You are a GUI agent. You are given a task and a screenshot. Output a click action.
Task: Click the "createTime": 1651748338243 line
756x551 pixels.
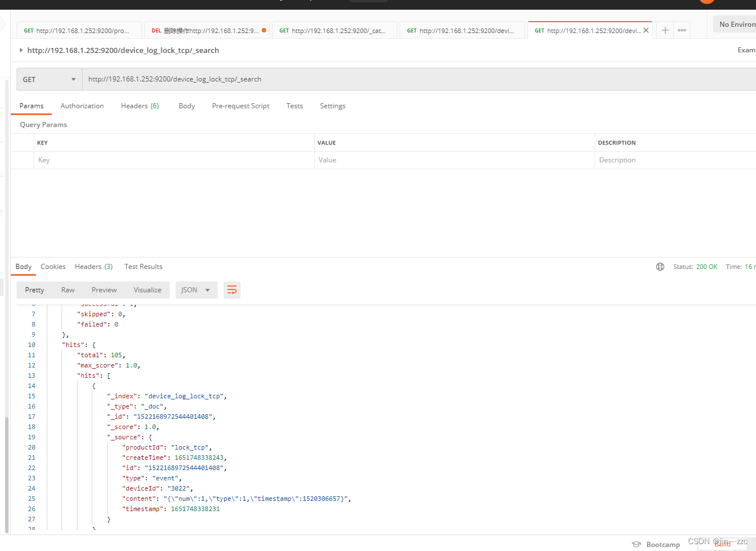[x=174, y=458]
